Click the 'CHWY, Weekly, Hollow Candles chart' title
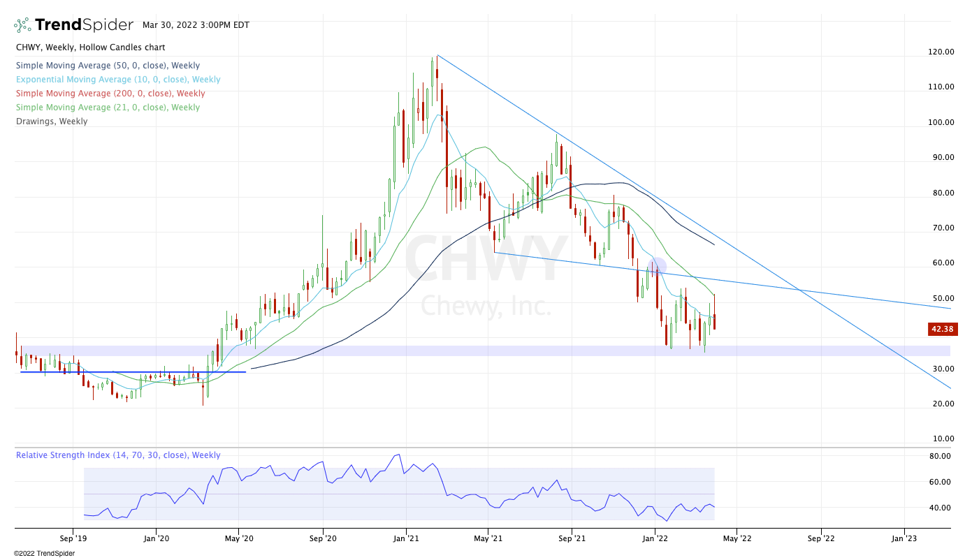Viewport: 972px width, 560px height. (x=91, y=47)
